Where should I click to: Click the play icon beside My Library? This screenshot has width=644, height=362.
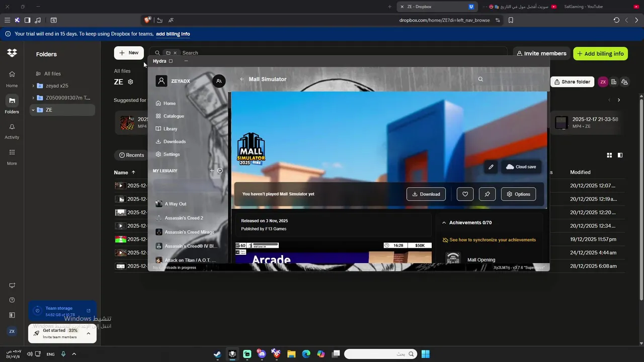pos(220,171)
